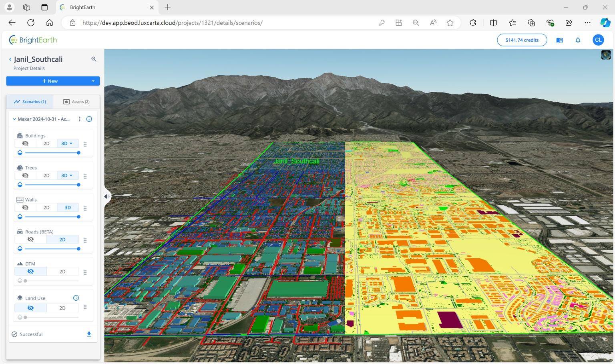615x364 pixels.
Task: Click the Walls layer reorder handle
Action: [x=85, y=208]
